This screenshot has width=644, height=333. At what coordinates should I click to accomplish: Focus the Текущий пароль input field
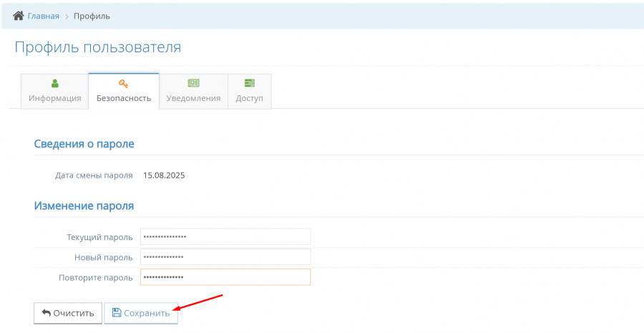tap(225, 236)
